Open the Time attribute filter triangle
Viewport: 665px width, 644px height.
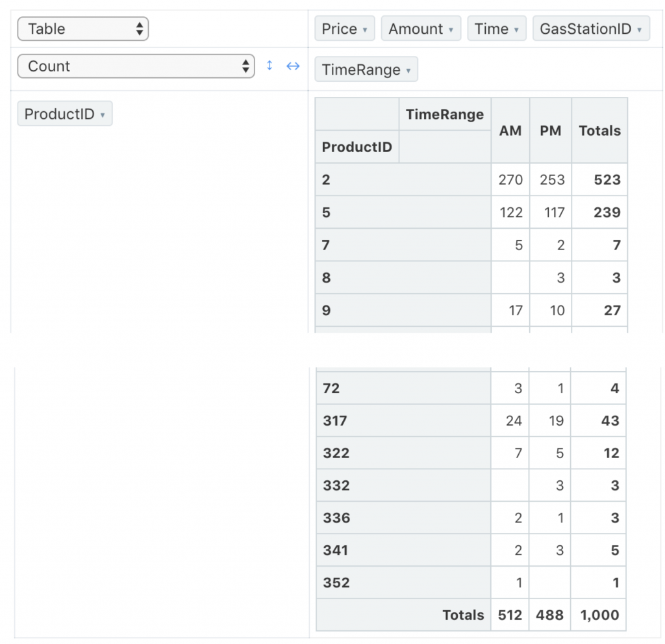[516, 30]
